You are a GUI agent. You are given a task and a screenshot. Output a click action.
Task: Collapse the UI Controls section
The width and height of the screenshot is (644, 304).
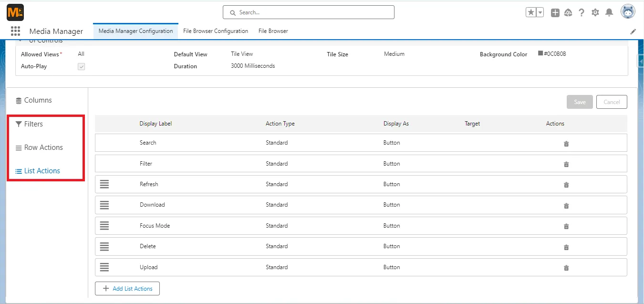coord(20,40)
